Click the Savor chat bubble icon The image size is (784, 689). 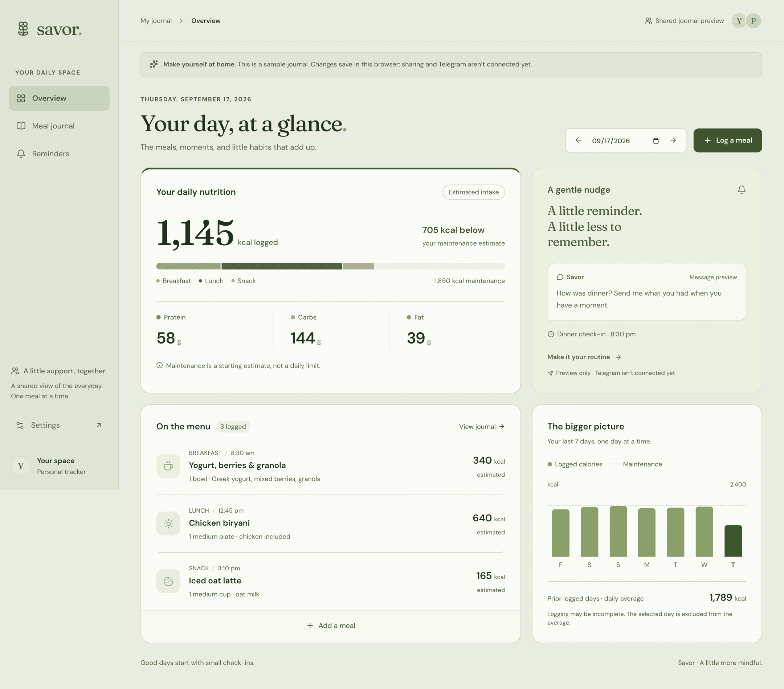pos(560,277)
